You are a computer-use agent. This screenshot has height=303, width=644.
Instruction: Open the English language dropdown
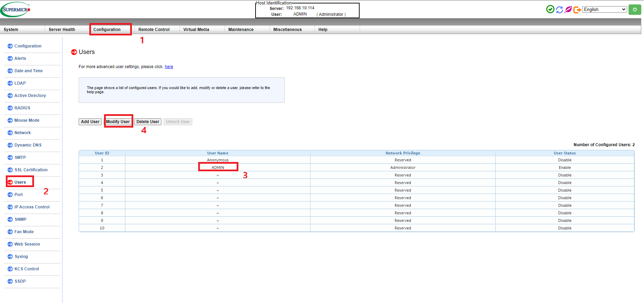point(605,10)
